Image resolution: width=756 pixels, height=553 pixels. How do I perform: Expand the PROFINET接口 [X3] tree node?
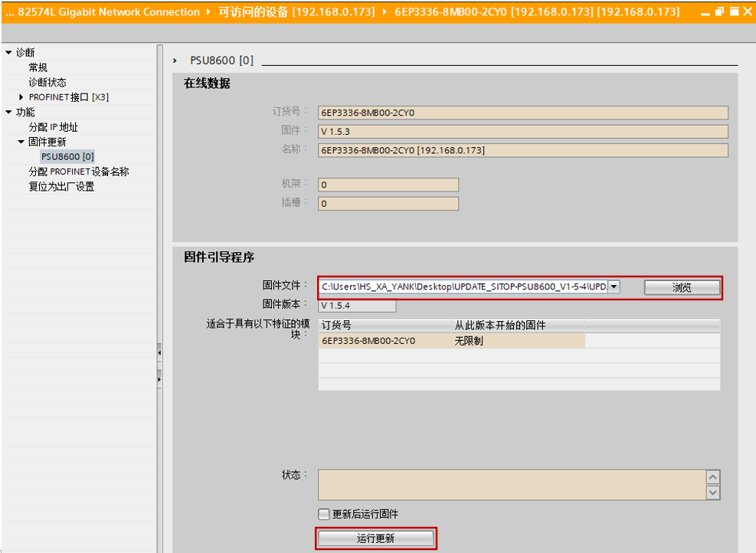coord(21,97)
